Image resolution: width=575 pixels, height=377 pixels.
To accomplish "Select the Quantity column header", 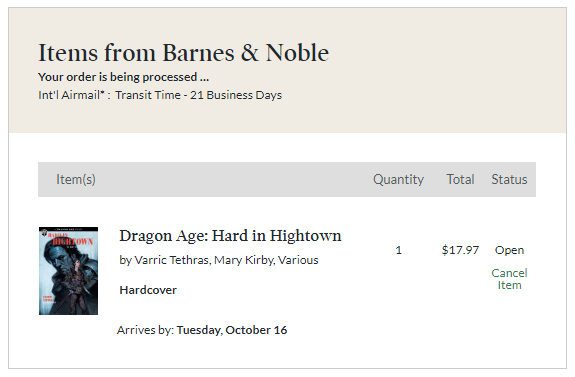I will pyautogui.click(x=398, y=179).
